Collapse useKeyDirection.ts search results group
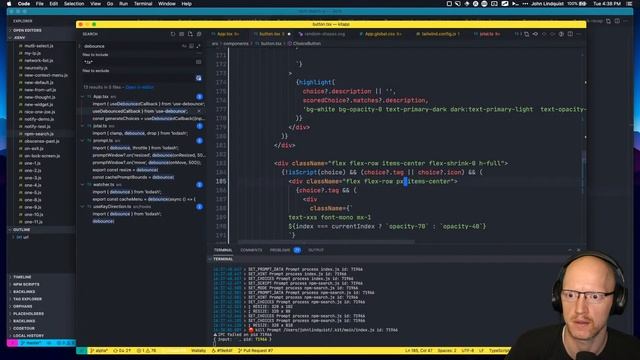Viewport: 640px width, 360px height. (83, 207)
